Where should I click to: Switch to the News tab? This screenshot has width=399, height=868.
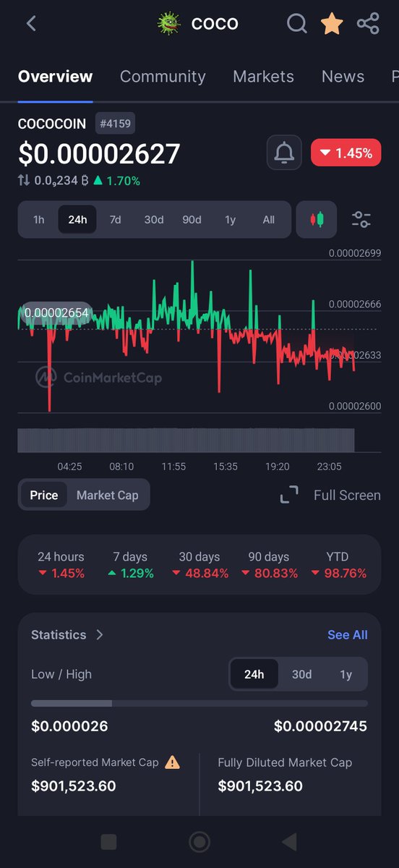pos(343,77)
